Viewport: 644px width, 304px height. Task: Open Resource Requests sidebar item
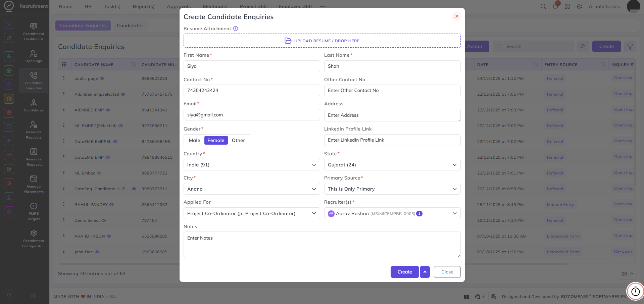click(34, 130)
